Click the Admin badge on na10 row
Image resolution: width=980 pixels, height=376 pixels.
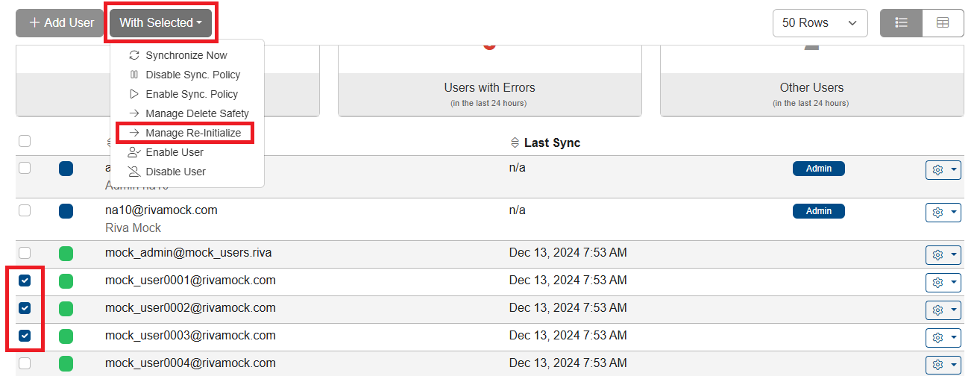(818, 211)
